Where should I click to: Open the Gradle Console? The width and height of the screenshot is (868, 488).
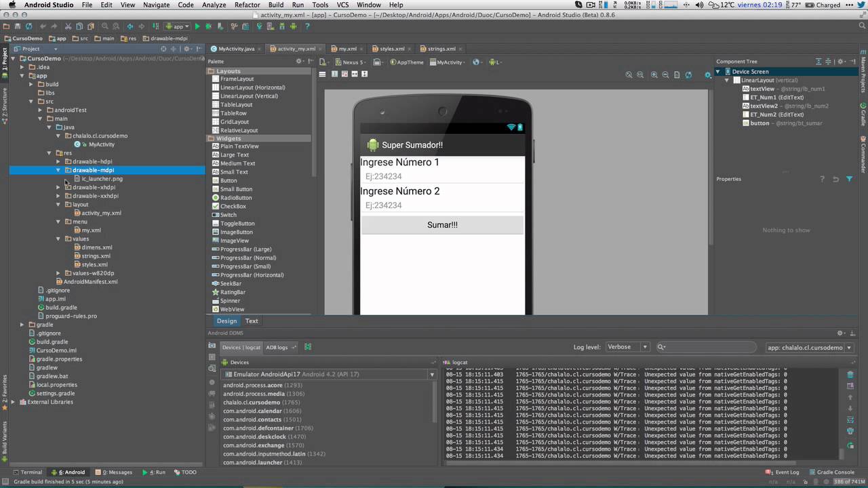pyautogui.click(x=831, y=472)
